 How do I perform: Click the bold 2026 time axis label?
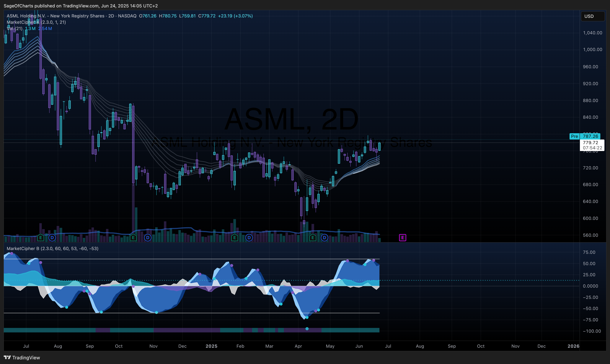pos(573,346)
